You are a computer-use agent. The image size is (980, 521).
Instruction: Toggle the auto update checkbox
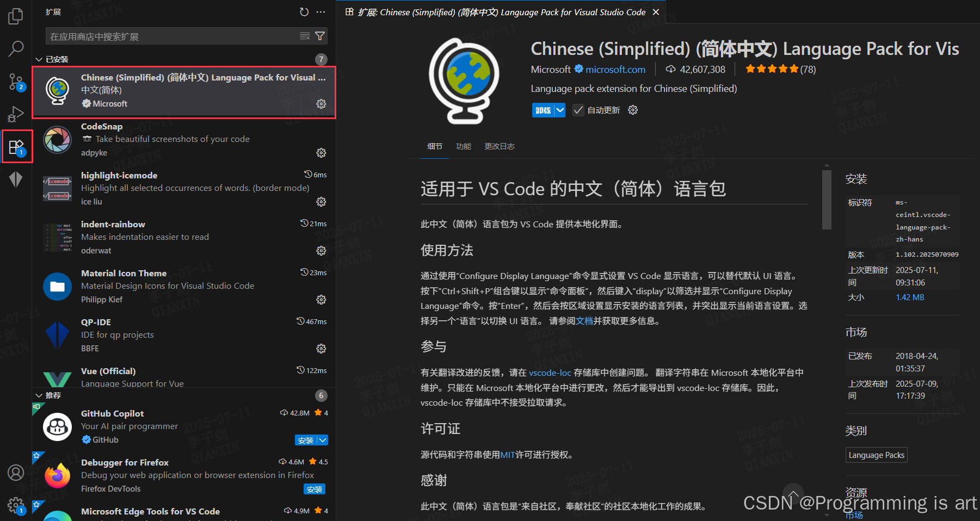pyautogui.click(x=578, y=110)
